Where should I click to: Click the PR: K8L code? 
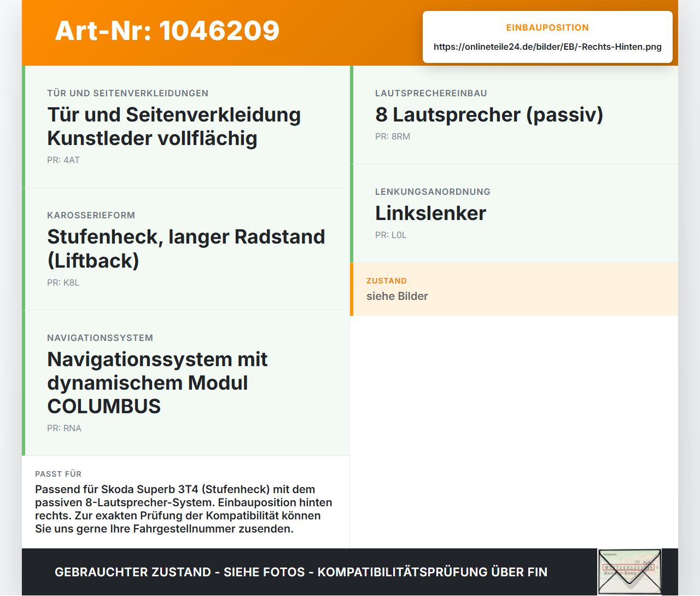[x=63, y=282]
